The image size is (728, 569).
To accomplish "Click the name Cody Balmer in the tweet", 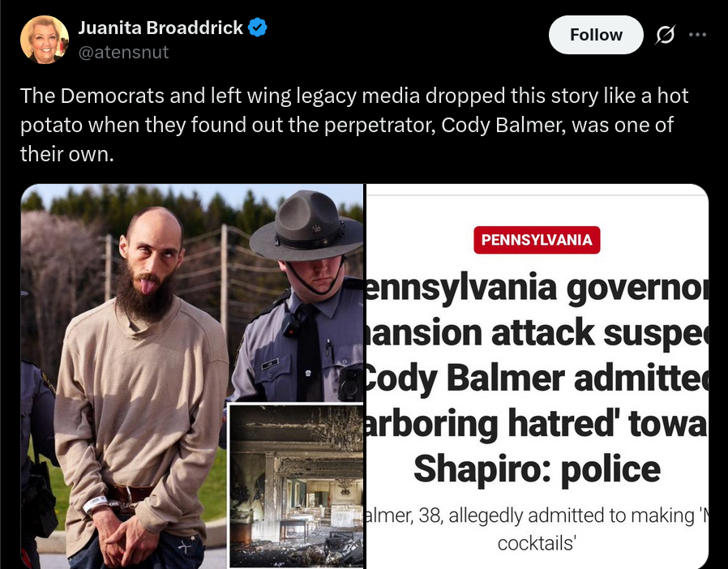I will point(503,125).
